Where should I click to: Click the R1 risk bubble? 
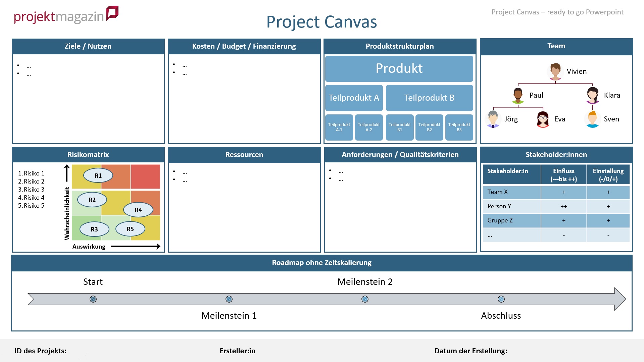[98, 175]
